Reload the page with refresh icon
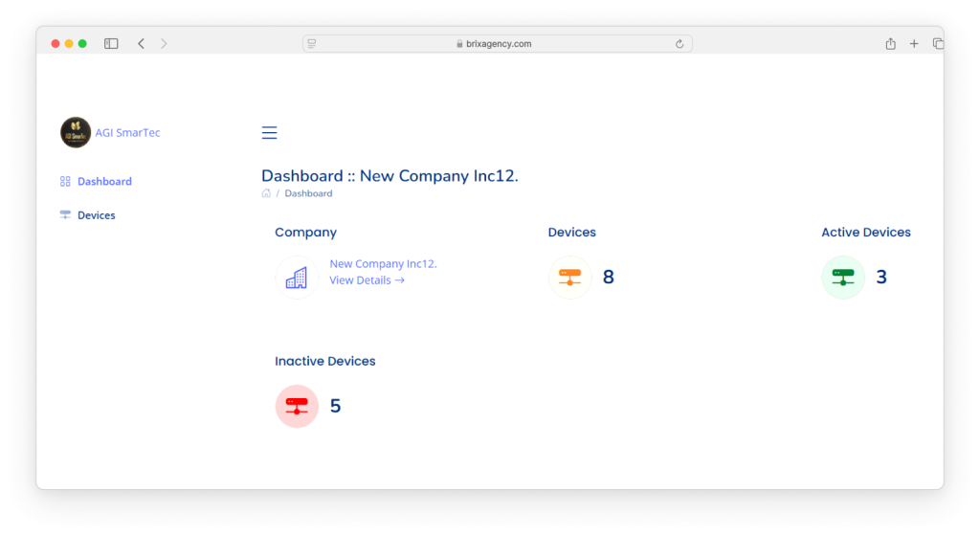 point(679,44)
